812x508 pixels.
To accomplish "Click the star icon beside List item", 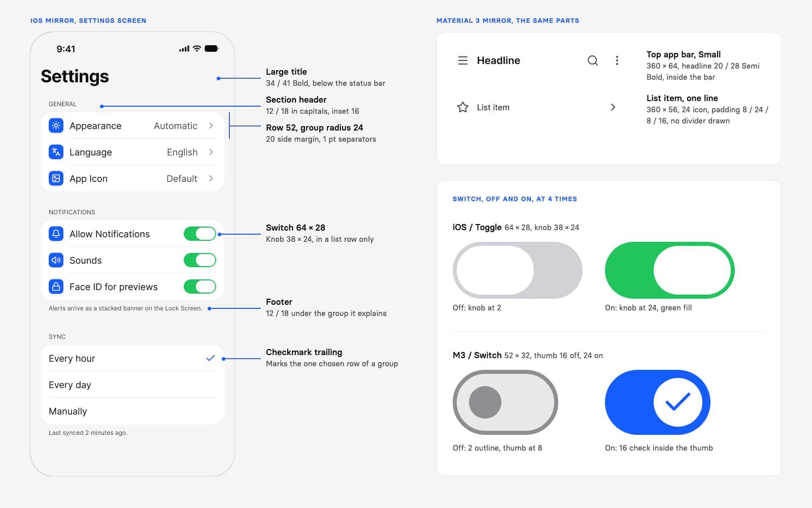I will 463,107.
